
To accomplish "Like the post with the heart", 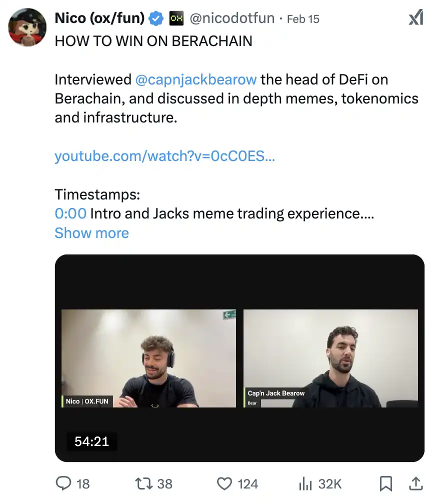I will [224, 483].
